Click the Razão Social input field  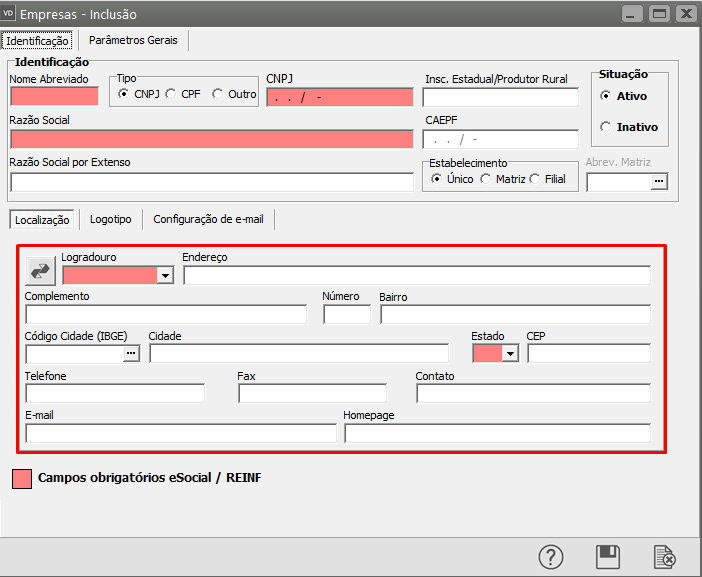(210, 138)
